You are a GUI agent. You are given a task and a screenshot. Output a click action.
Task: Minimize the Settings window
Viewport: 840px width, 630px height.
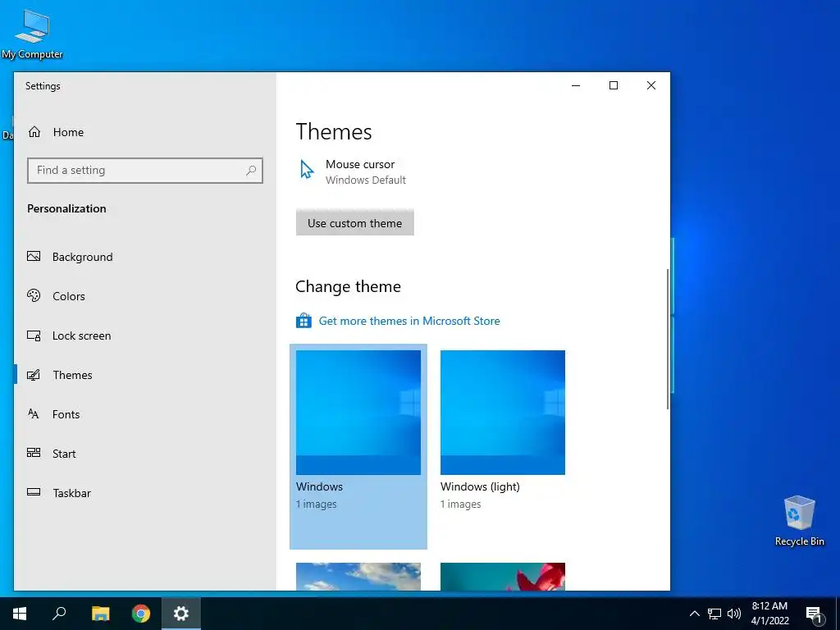click(576, 85)
